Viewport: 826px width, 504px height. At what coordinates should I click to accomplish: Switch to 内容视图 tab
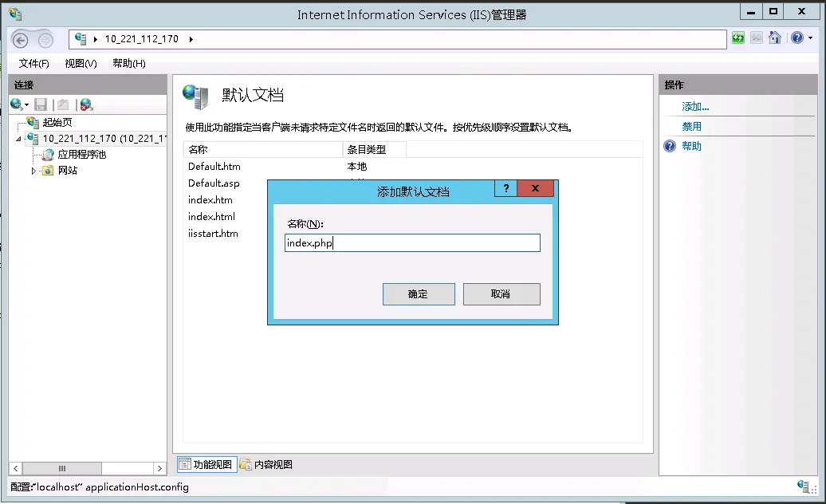266,464
